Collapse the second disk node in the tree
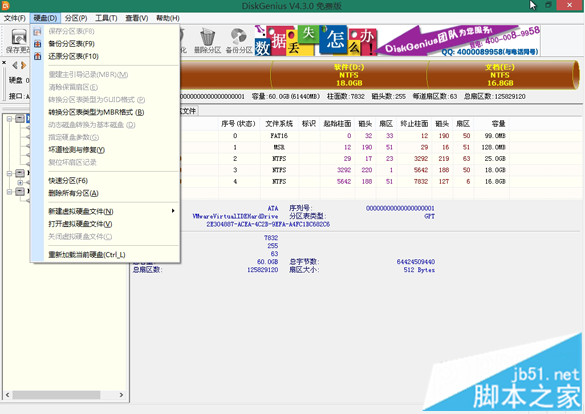Screen dimensions: 585x414 tap(9, 173)
